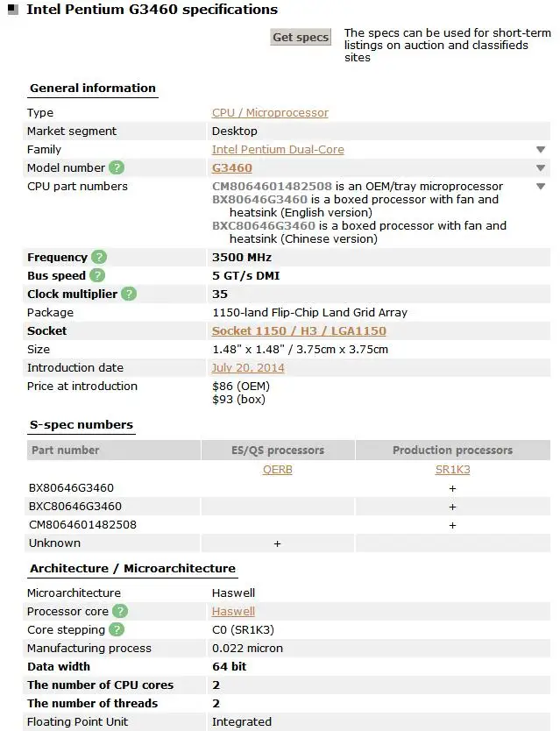560x731 pixels.
Task: Open the SR1K3 S-spec link
Action: coord(452,470)
